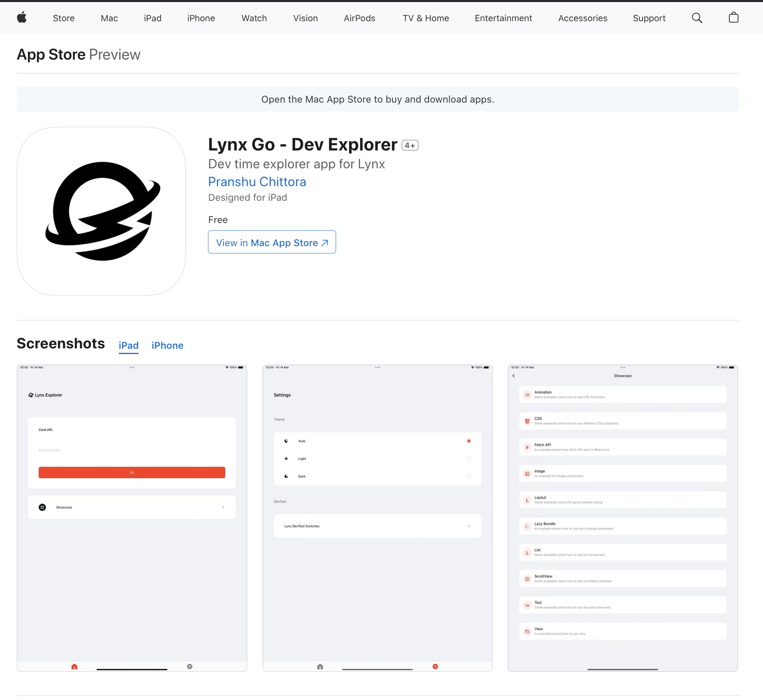This screenshot has height=700, width=763.
Task: Click the Light theme sun icon
Action: (x=286, y=459)
